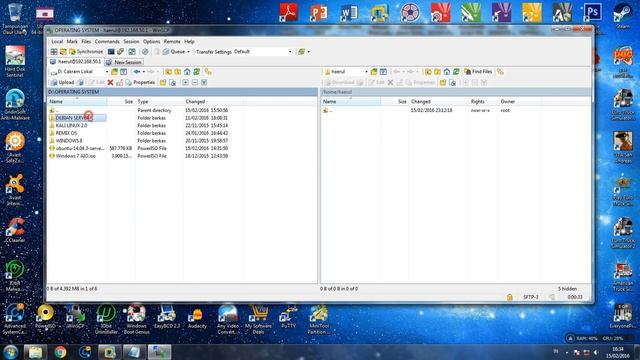The height and width of the screenshot is (360, 640).
Task: Create new folder in remote panel
Action: pyautogui.click(x=443, y=82)
